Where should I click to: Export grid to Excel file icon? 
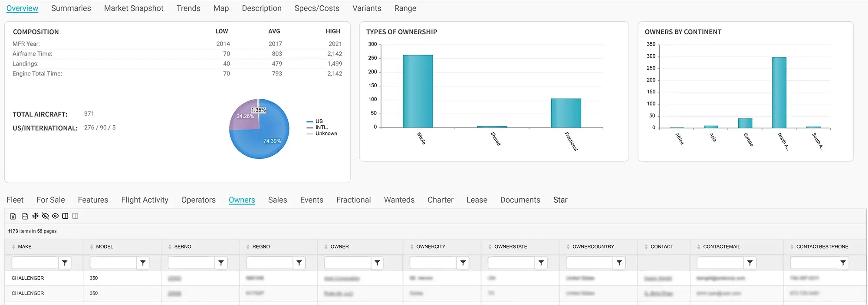[x=13, y=216]
